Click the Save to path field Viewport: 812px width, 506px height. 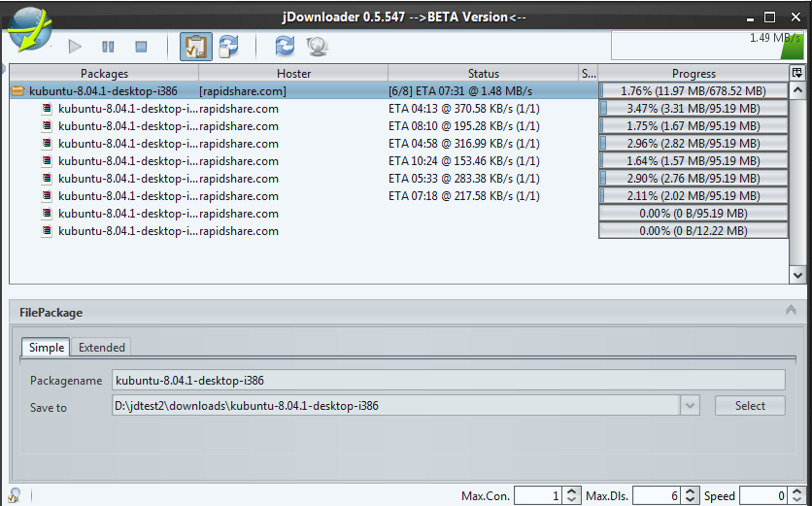[395, 406]
